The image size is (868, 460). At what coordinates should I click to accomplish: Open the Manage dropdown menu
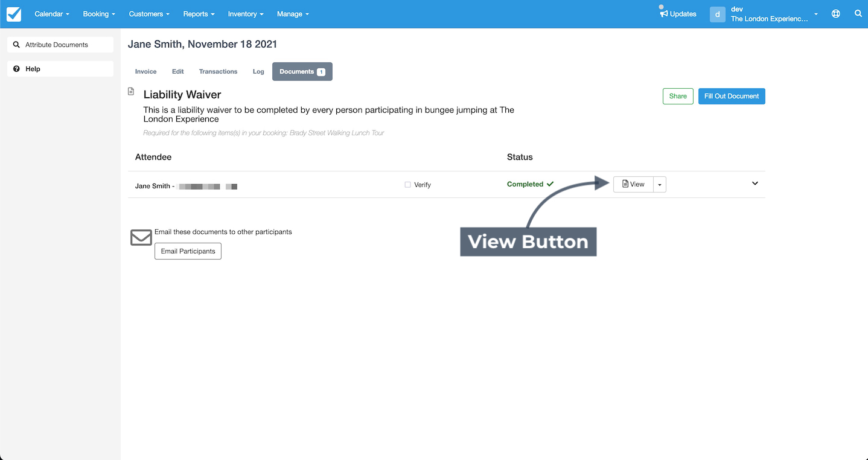click(x=293, y=14)
